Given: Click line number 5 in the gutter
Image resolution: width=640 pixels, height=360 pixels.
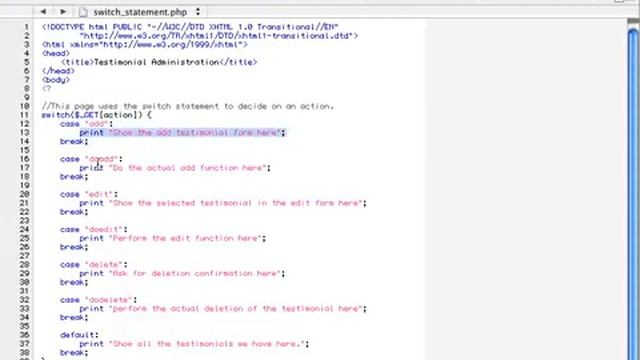Looking at the screenshot, I should point(27,62).
